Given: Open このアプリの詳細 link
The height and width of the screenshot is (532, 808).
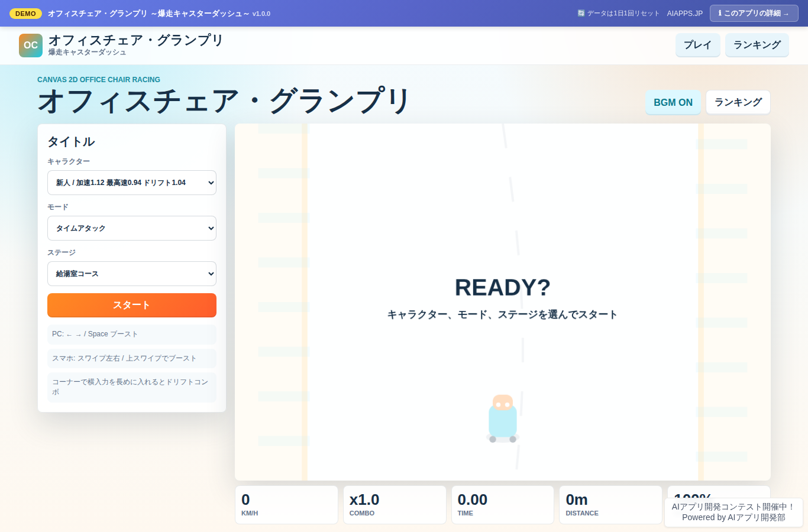Looking at the screenshot, I should (754, 13).
